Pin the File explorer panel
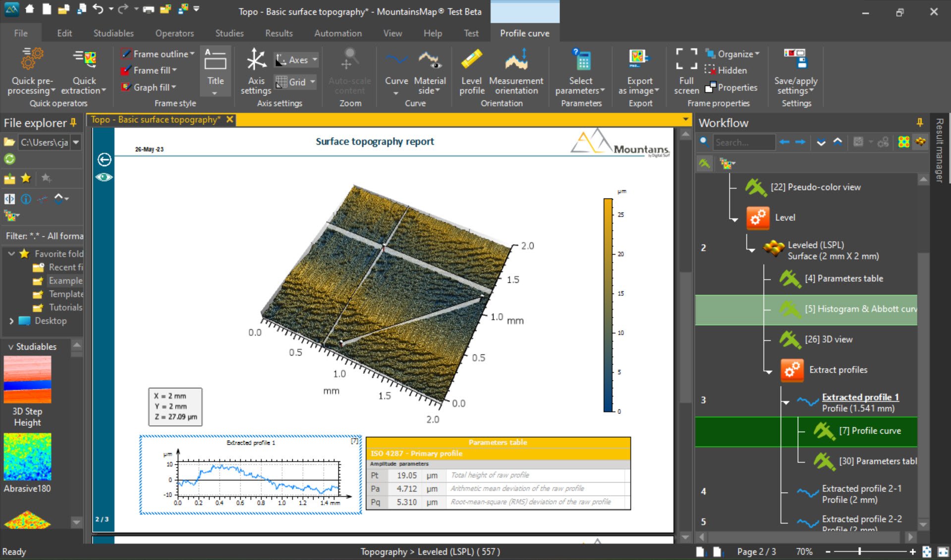 click(x=73, y=122)
